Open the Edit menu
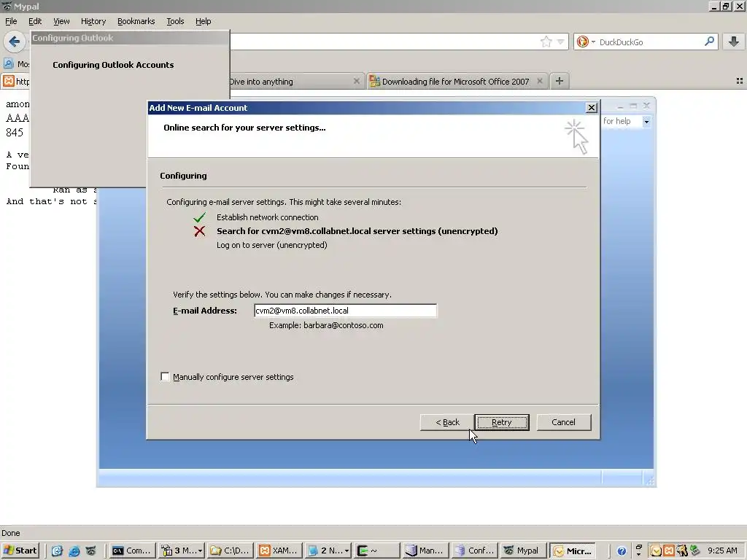The height and width of the screenshot is (560, 747). 35,21
